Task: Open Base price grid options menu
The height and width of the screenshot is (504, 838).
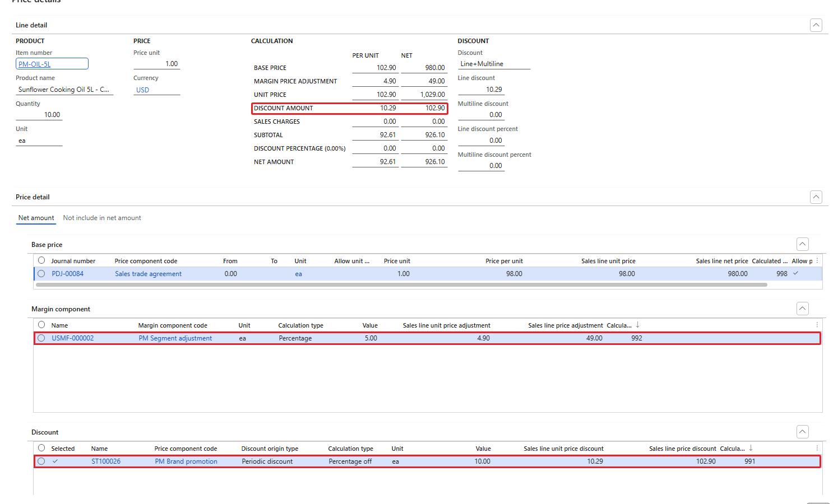Action: [817, 261]
